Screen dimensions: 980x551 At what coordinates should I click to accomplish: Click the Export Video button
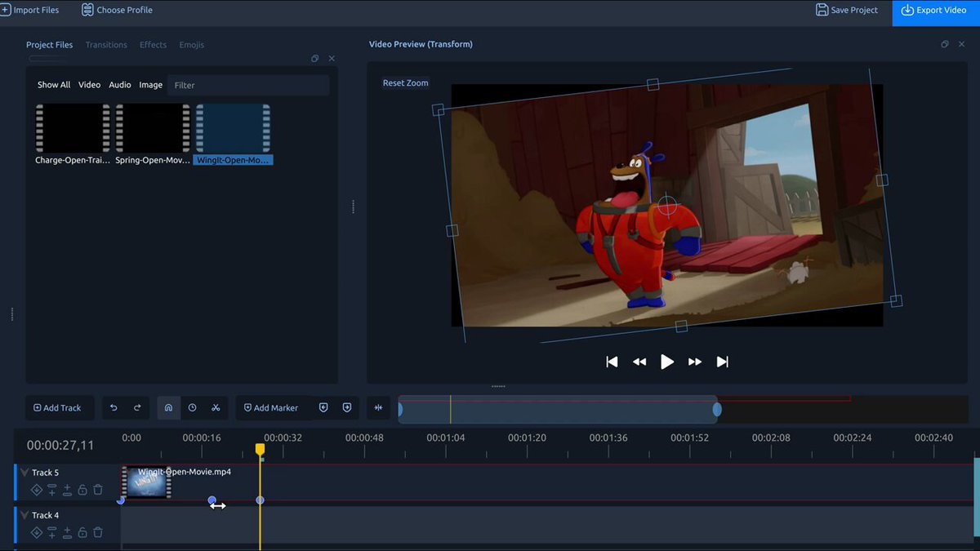[x=936, y=11]
